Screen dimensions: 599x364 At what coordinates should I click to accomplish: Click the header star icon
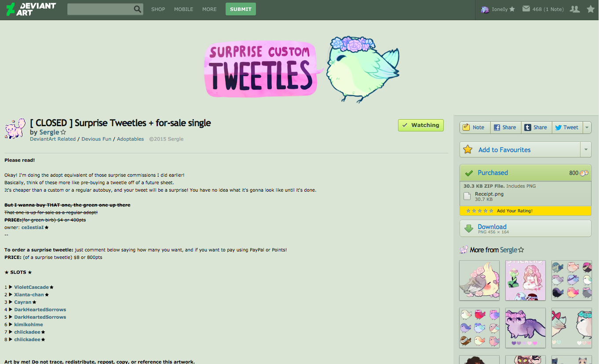tap(591, 9)
